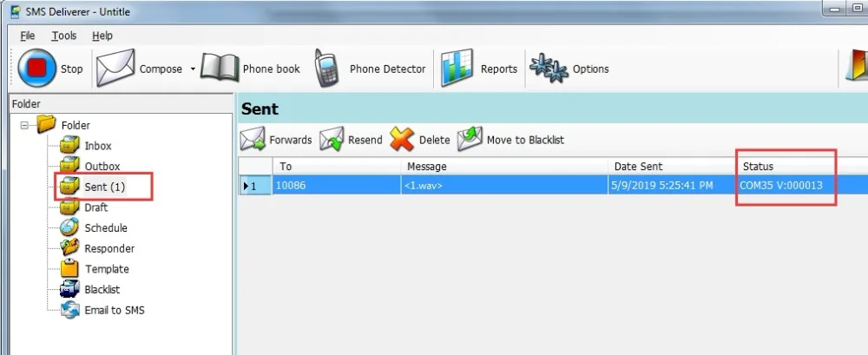
Task: Click the Forwards envelope icon
Action: [x=253, y=139]
